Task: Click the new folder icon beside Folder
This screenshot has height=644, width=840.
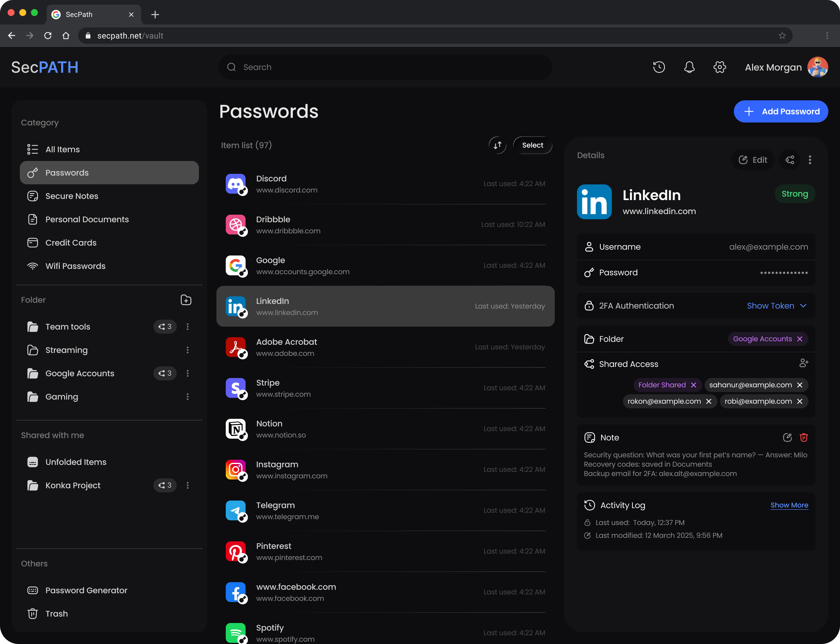Action: click(186, 300)
